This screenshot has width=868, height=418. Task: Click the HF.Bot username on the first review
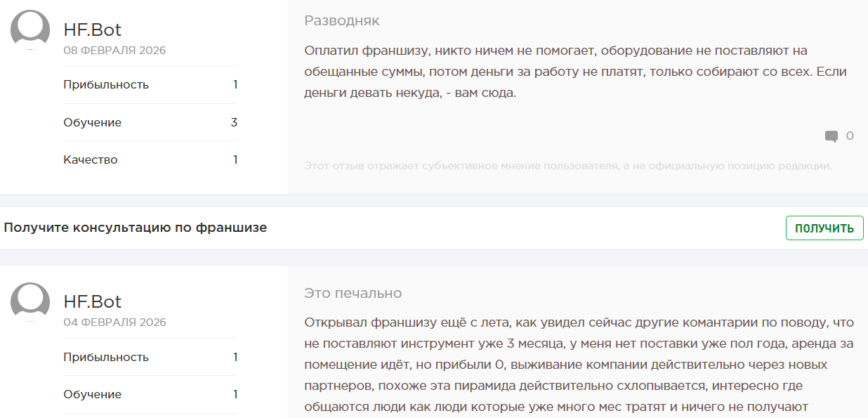pyautogui.click(x=93, y=30)
